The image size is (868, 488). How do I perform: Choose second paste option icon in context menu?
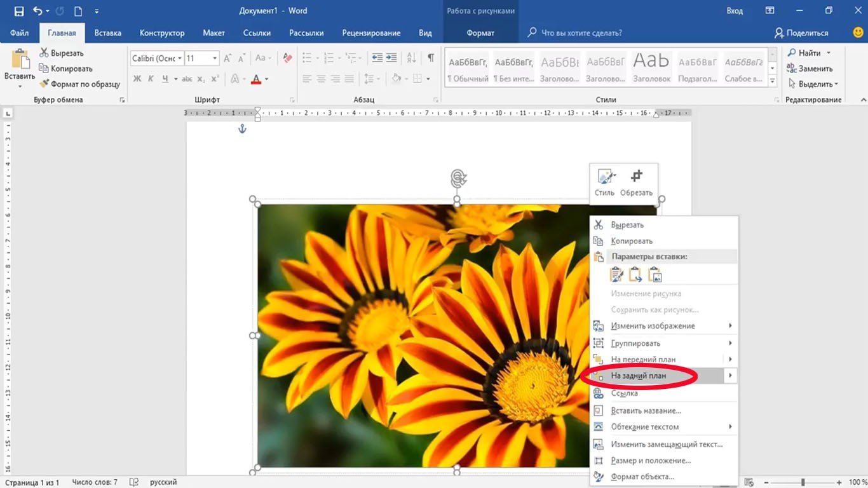tap(635, 274)
